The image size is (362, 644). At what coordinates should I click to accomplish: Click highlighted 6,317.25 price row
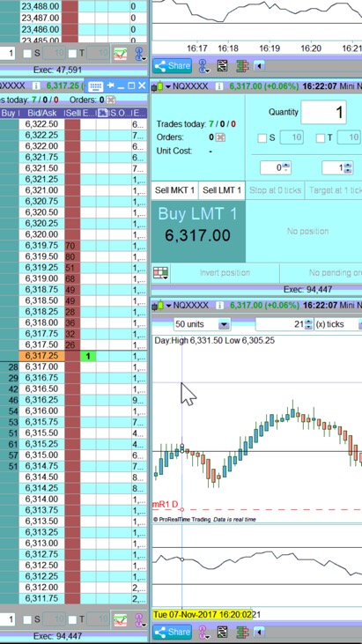click(x=41, y=356)
